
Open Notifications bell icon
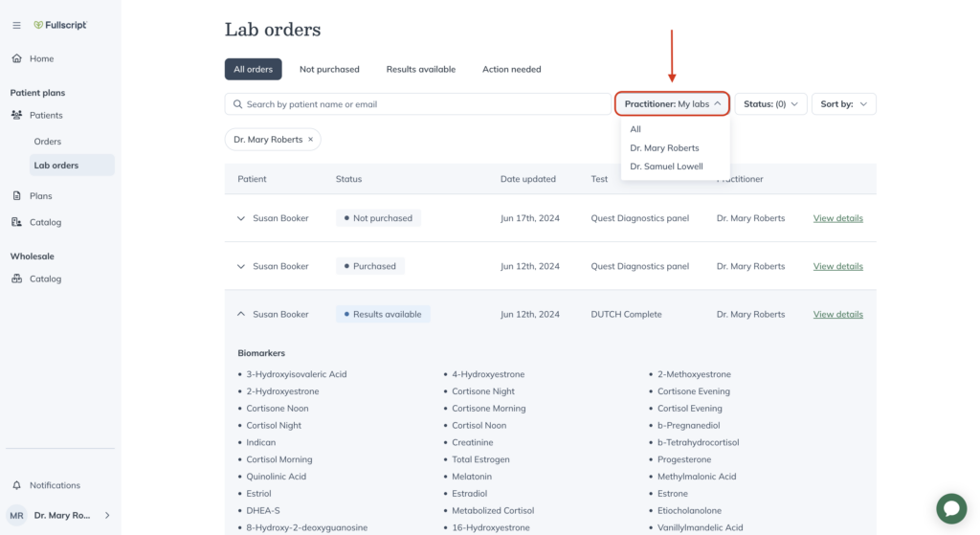click(17, 485)
